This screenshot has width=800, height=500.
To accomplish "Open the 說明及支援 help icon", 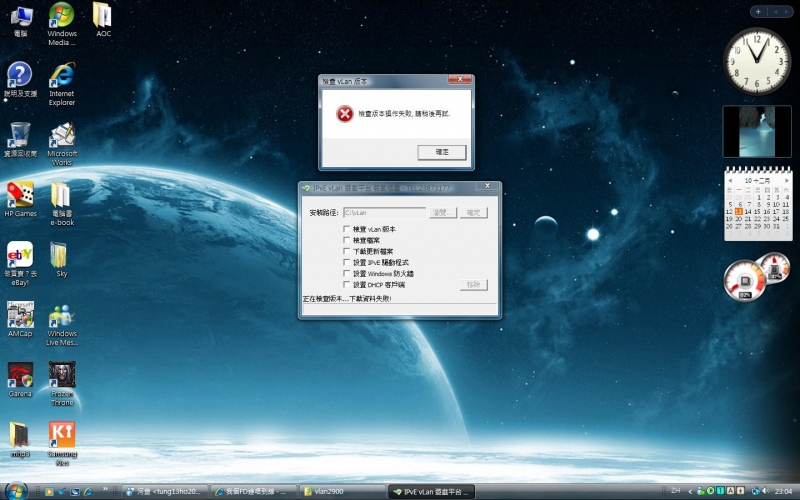I will 20,80.
